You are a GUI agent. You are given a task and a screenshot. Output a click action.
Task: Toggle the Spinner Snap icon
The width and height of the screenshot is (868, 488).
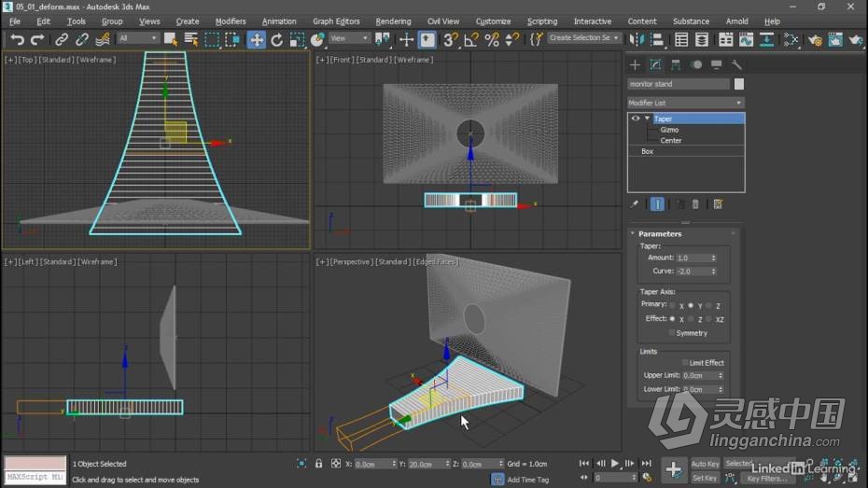point(512,39)
